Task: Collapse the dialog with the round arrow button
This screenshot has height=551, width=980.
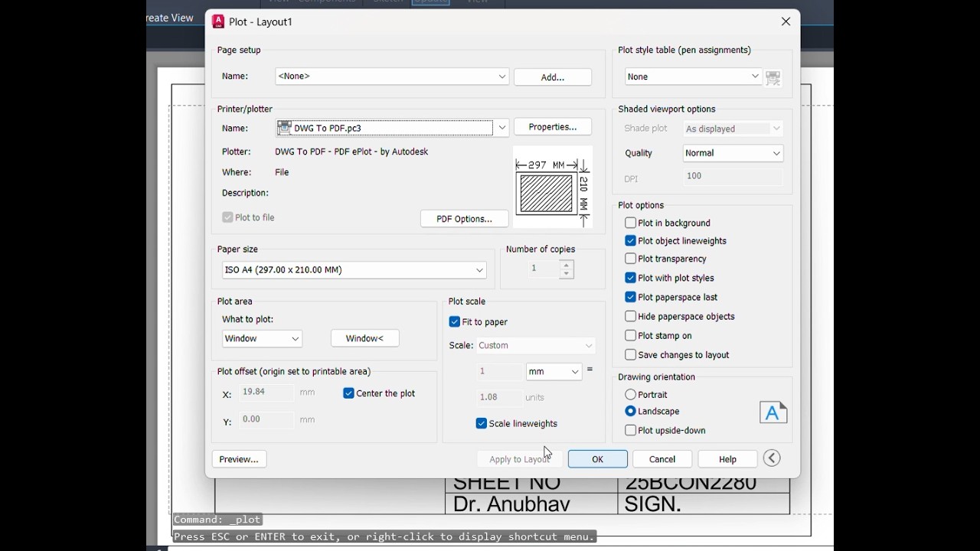Action: [772, 458]
